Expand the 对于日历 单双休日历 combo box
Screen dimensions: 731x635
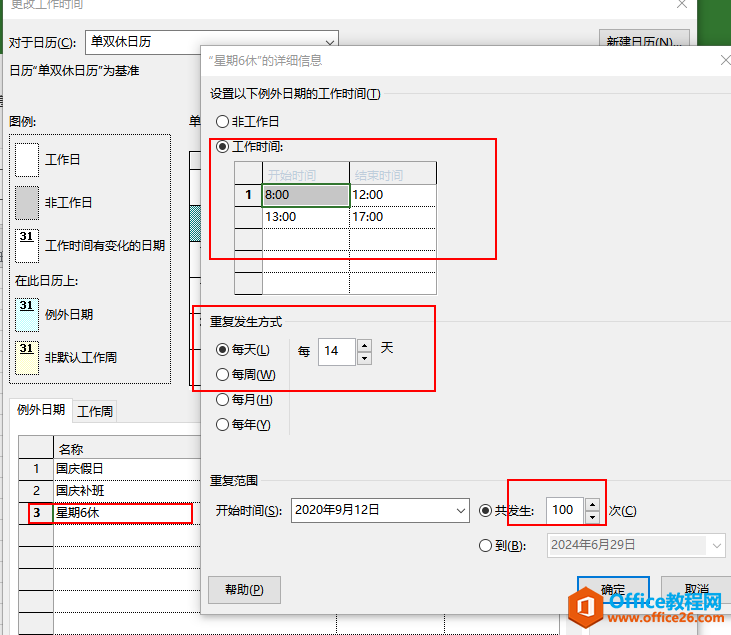(330, 42)
